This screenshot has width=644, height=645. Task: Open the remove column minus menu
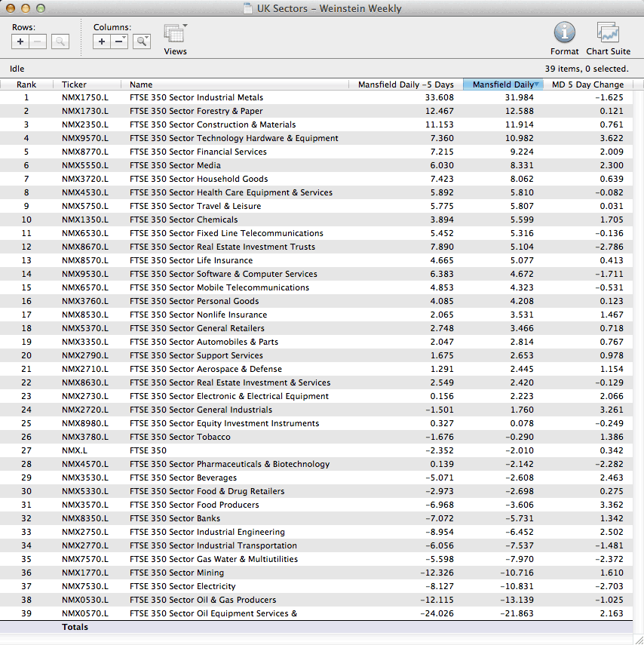click(x=120, y=42)
